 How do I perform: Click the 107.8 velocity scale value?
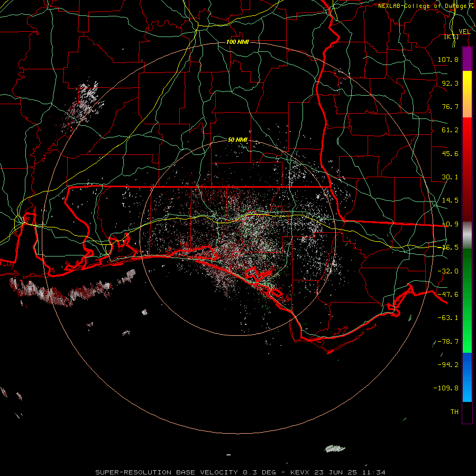tap(448, 59)
